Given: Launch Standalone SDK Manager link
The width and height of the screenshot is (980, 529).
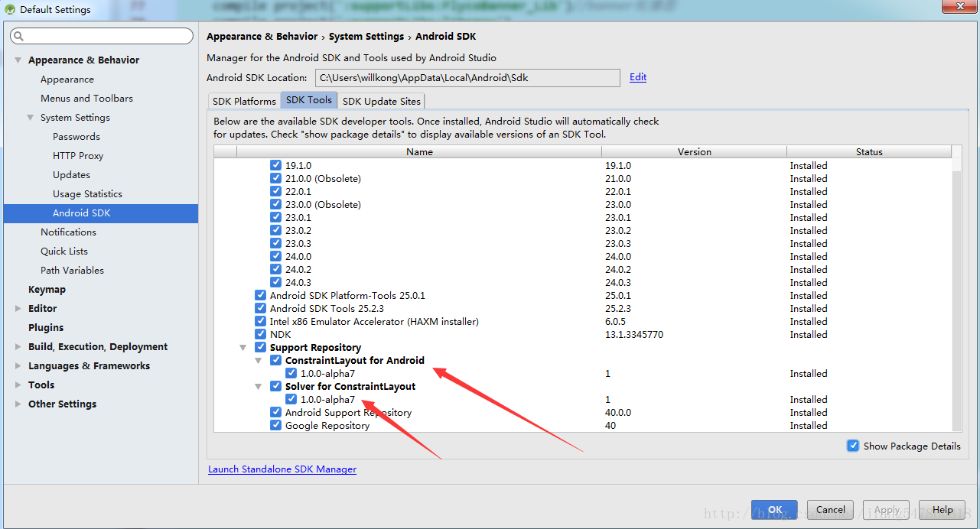Looking at the screenshot, I should [282, 469].
